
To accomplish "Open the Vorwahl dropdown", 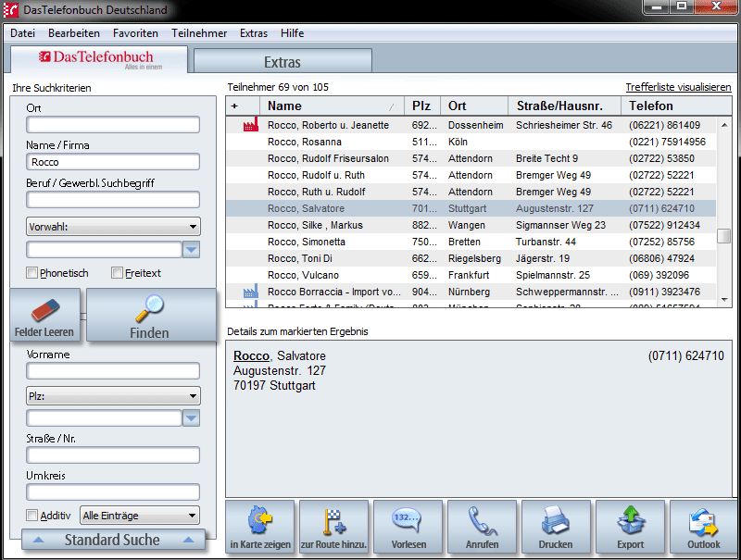I will coord(113,226).
